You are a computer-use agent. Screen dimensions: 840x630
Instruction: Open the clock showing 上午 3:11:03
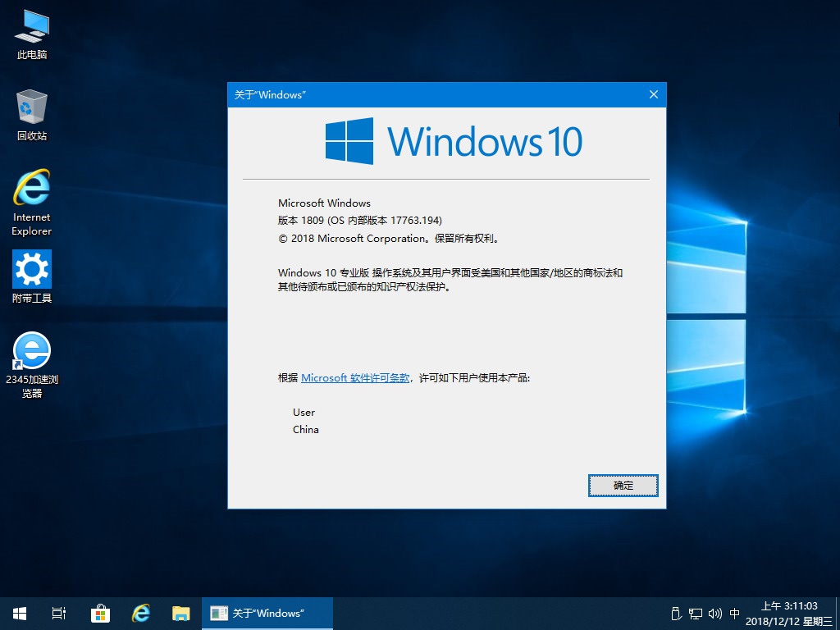coord(789,614)
